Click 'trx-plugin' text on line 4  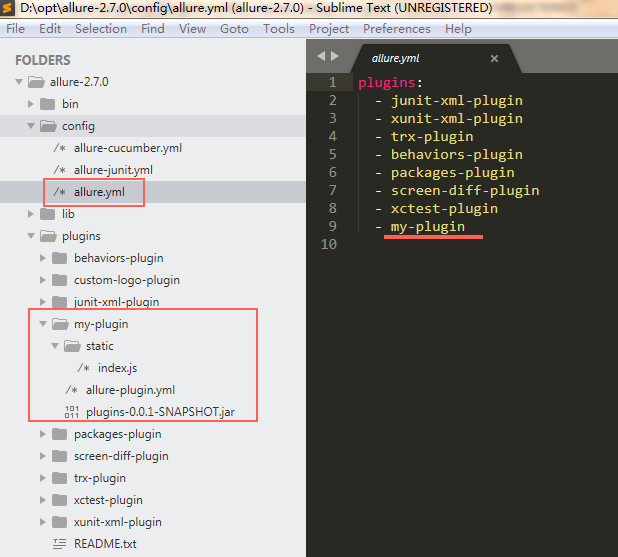432,137
